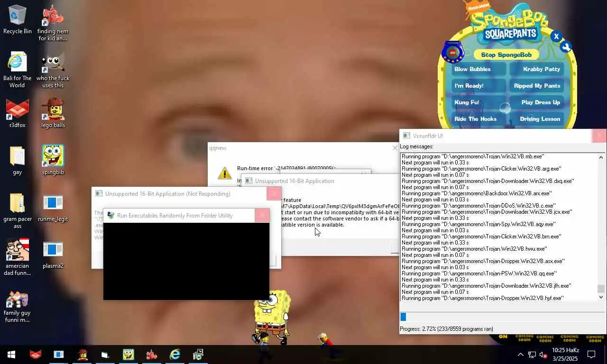Click the taskbar clock showing 10:25
This screenshot has width=607, height=364.
565,355
